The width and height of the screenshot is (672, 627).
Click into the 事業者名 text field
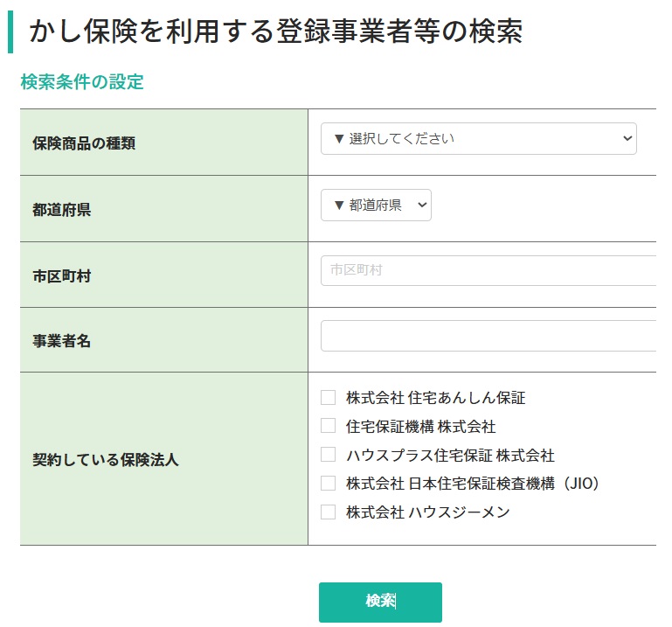[489, 337]
